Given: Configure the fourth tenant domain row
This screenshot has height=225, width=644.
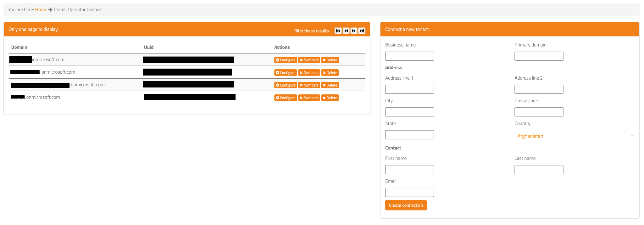Looking at the screenshot, I should pos(286,98).
